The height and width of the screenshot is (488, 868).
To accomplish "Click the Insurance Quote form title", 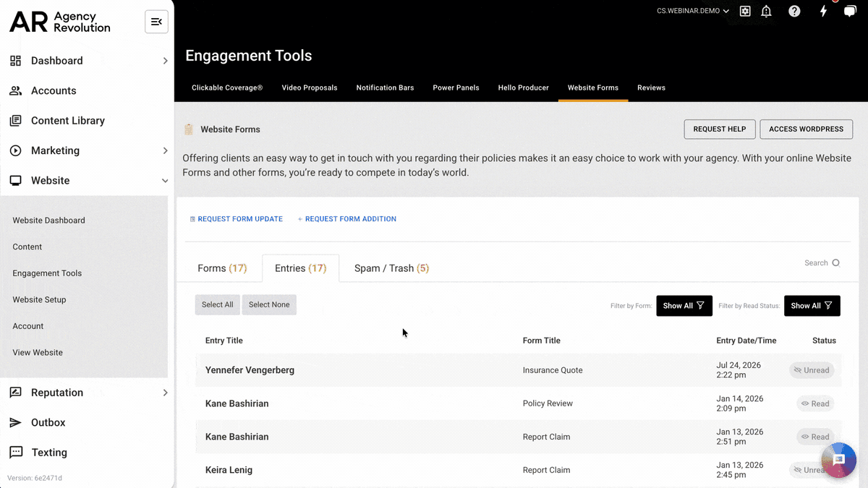I will 553,370.
